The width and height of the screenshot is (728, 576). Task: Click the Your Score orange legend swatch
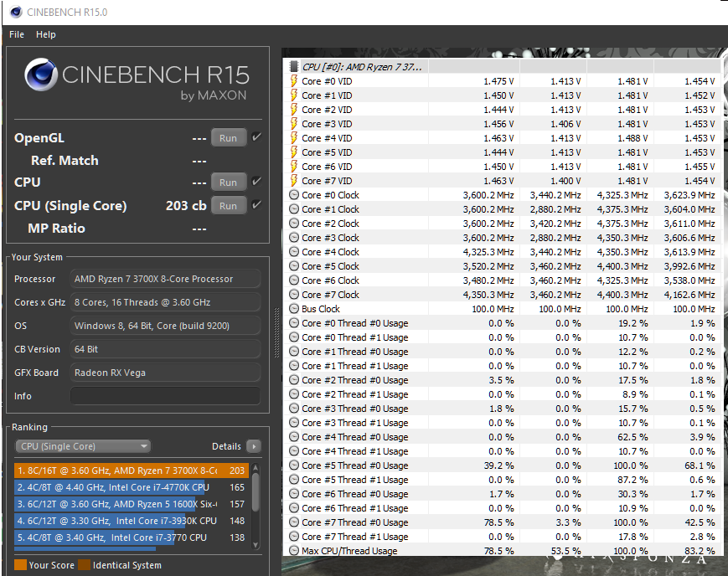(20, 565)
